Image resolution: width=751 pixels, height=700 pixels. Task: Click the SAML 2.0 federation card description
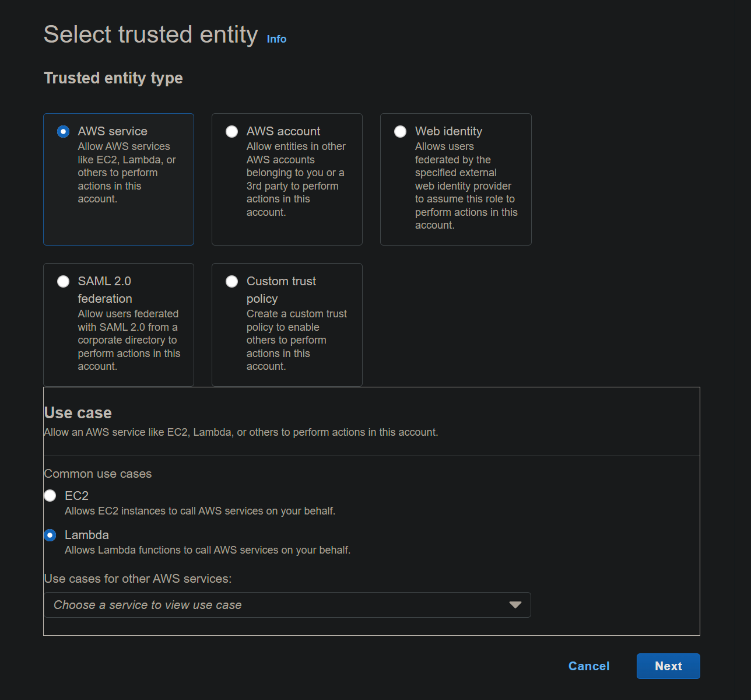click(x=128, y=340)
